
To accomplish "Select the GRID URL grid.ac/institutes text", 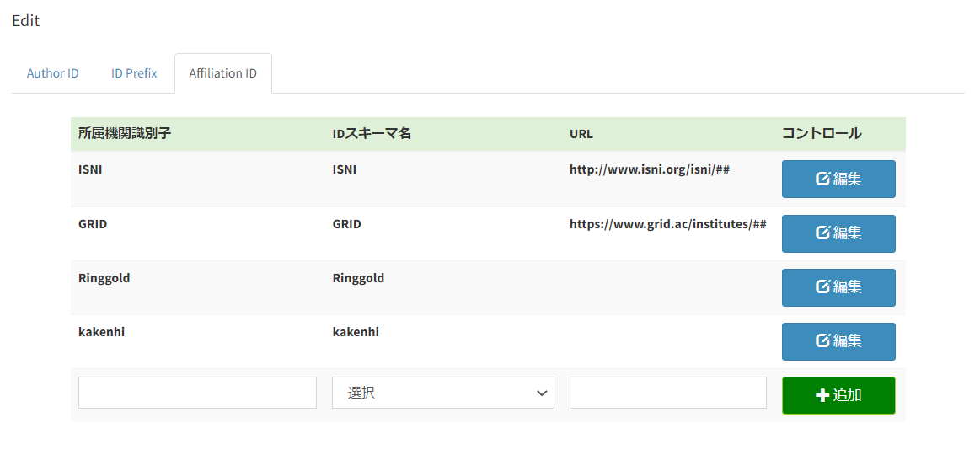I will click(x=667, y=224).
